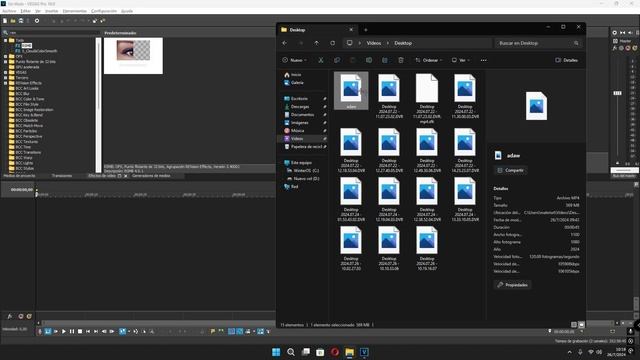Click the Rename icon in File Explorer toolbar
Image resolution: width=640 pixels, height=360 pixels.
pos(369,60)
